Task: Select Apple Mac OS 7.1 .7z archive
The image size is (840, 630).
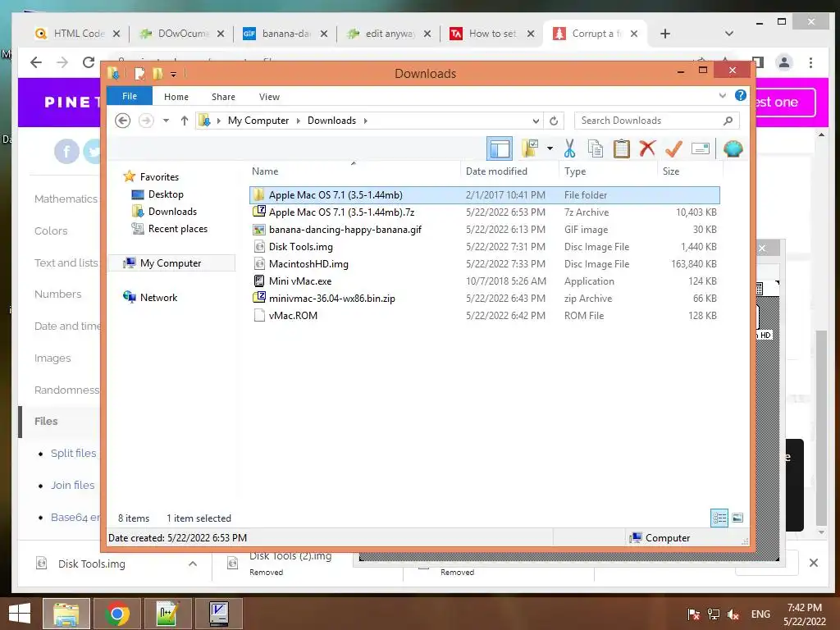Action: click(x=484, y=212)
